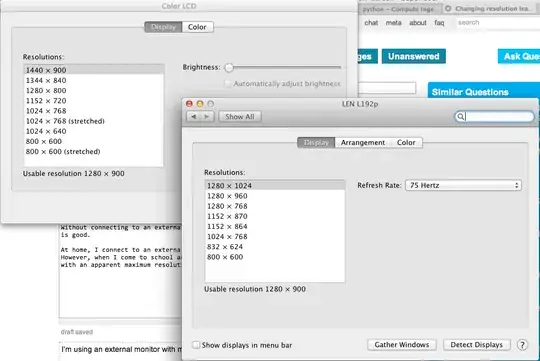540x361 pixels.
Task: Open the help question mark button
Action: pos(522,345)
